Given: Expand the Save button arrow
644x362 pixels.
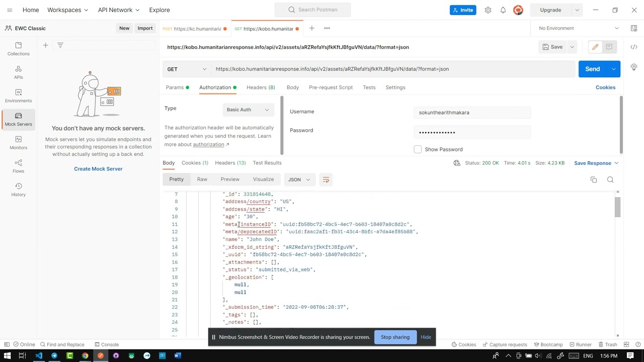Looking at the screenshot, I should tap(572, 47).
